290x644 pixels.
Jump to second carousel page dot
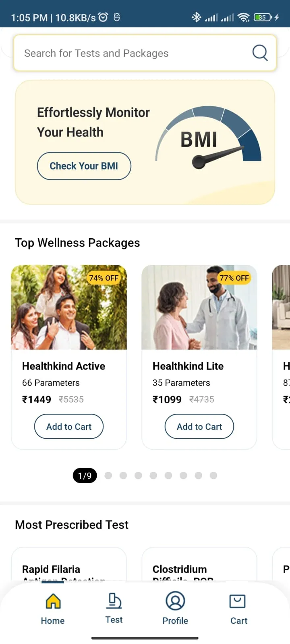[108, 475]
